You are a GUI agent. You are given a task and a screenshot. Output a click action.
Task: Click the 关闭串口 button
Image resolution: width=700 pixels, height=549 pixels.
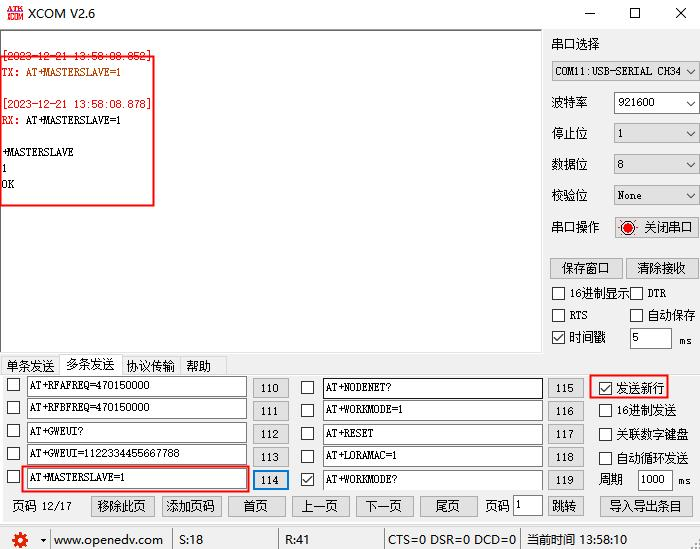656,228
